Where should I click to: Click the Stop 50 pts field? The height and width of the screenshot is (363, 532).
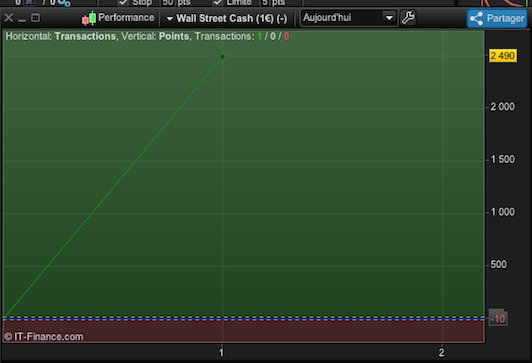point(176,3)
